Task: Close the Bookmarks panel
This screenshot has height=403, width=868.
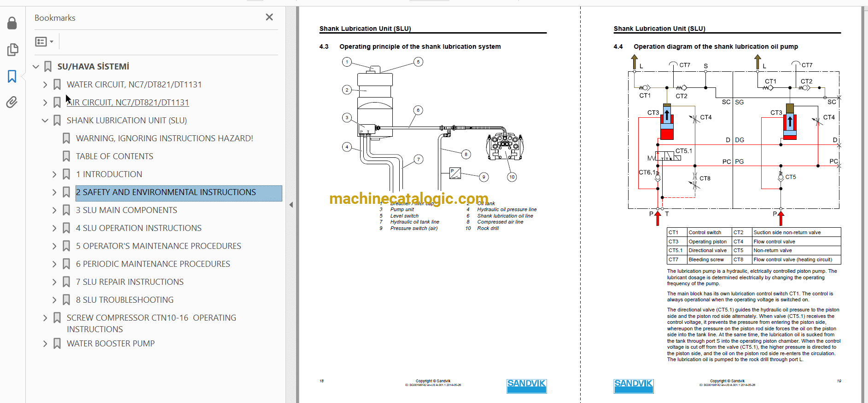Action: [x=269, y=17]
